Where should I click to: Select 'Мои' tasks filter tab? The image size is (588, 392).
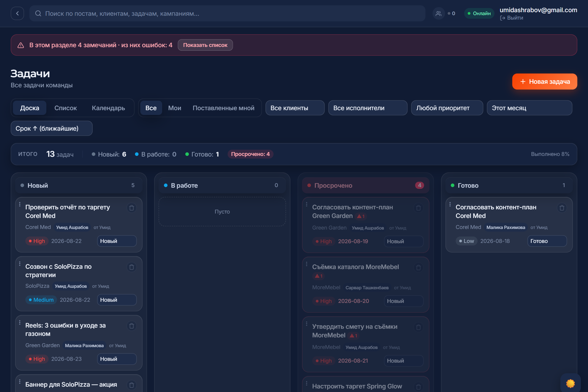[x=175, y=108]
